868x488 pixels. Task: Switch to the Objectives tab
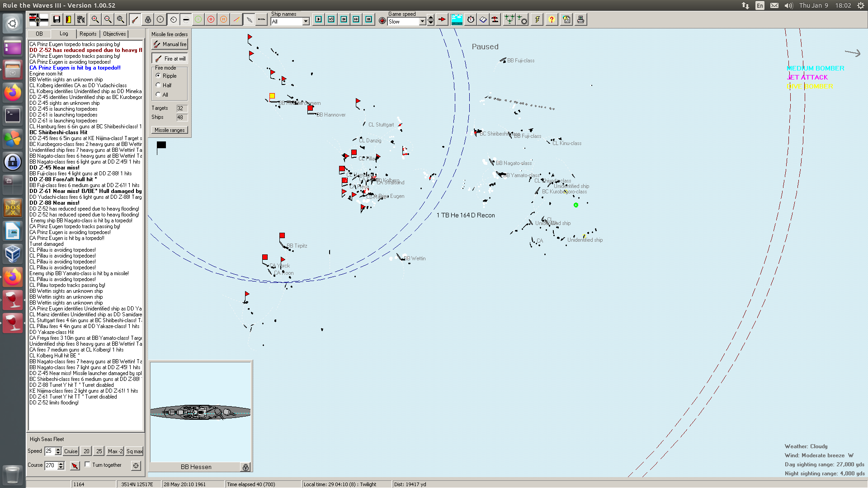point(114,34)
